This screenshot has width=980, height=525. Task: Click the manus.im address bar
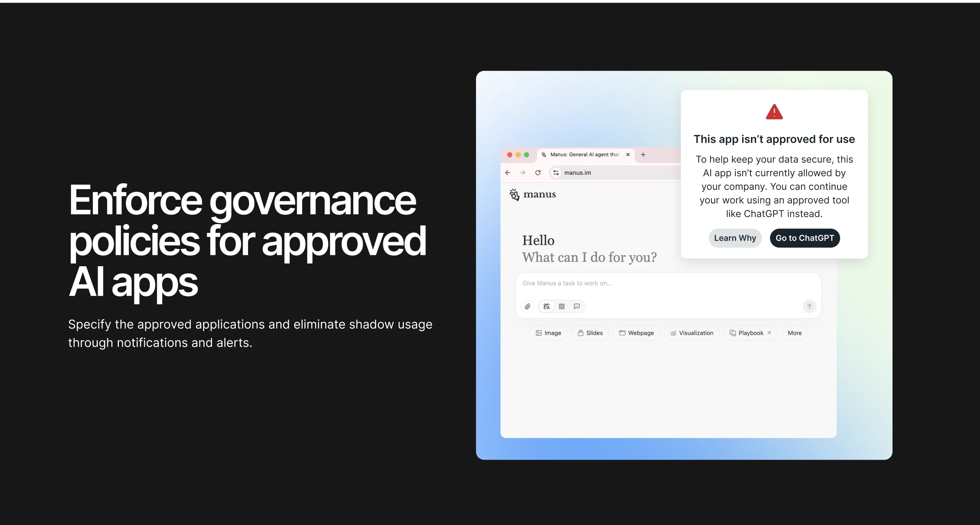615,173
